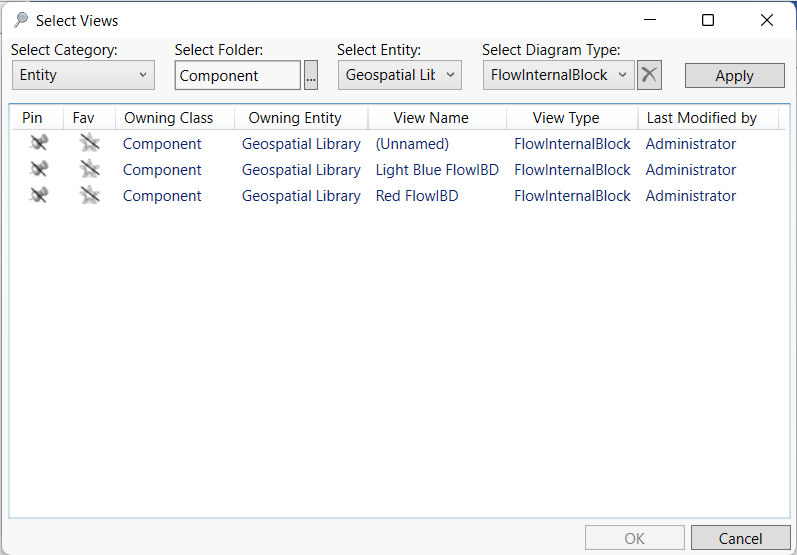Mark Red FlowIBD as favorite
Viewport: 797px width, 555px height.
coord(90,196)
